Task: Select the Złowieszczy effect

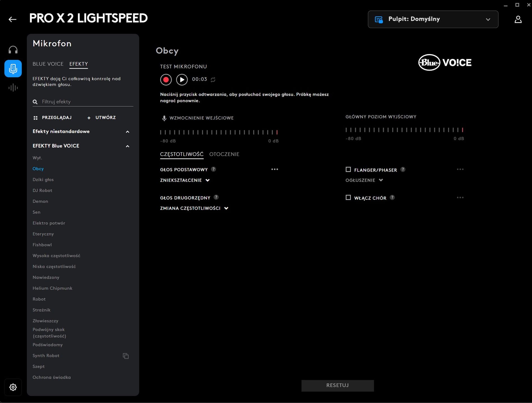Action: pos(45,321)
